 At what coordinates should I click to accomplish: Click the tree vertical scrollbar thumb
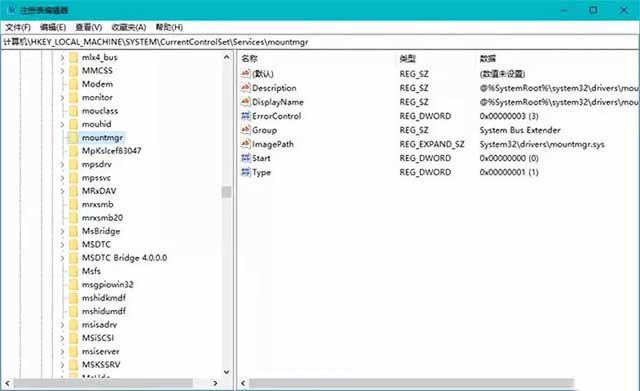tap(227, 192)
